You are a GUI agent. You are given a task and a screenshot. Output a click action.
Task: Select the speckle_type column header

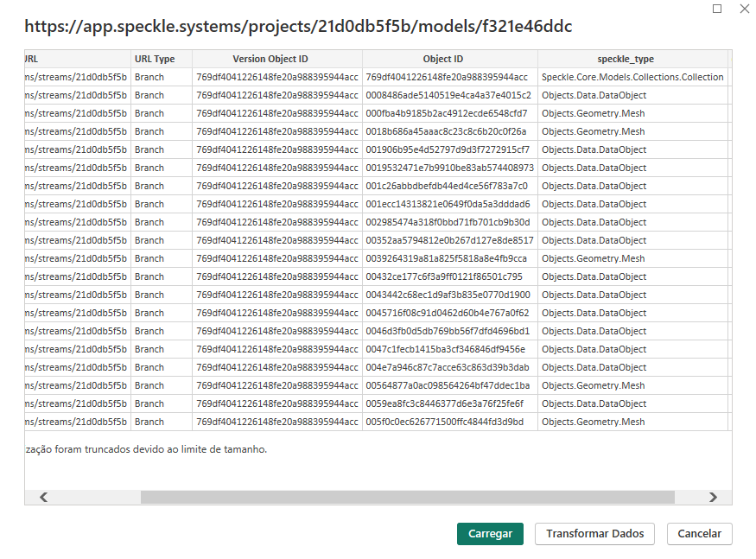click(x=632, y=59)
